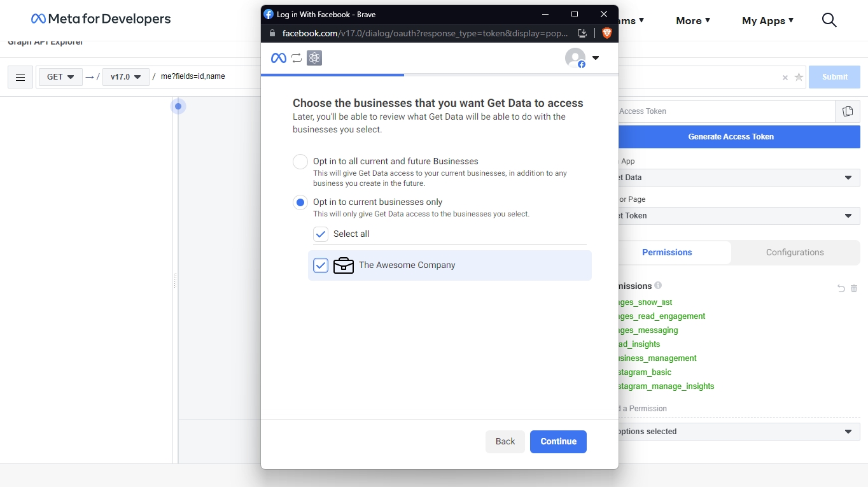Select Opt in to current businesses only

(300, 202)
